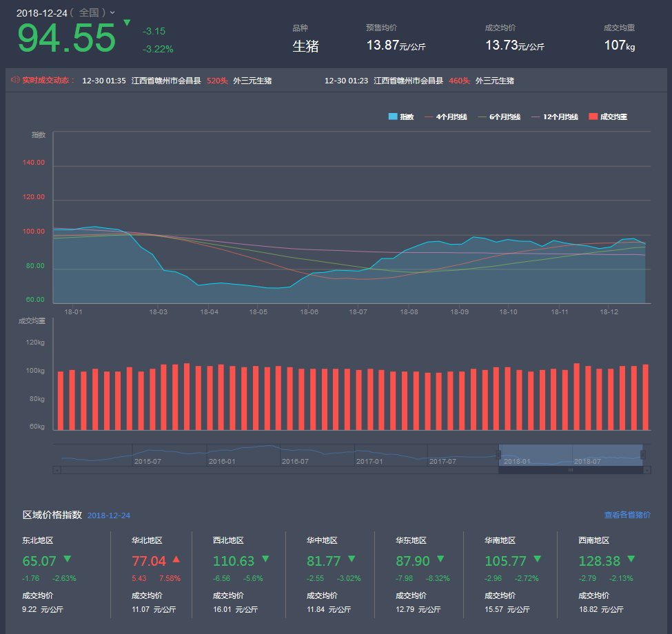Click the speaker icon beside real-time transactions
This screenshot has height=634, width=672.
tap(15, 80)
